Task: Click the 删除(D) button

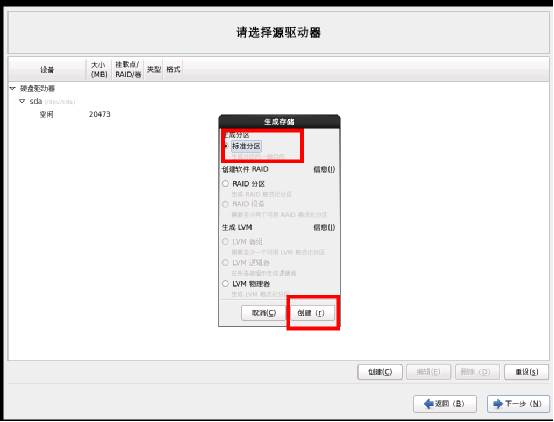Action: click(x=477, y=372)
